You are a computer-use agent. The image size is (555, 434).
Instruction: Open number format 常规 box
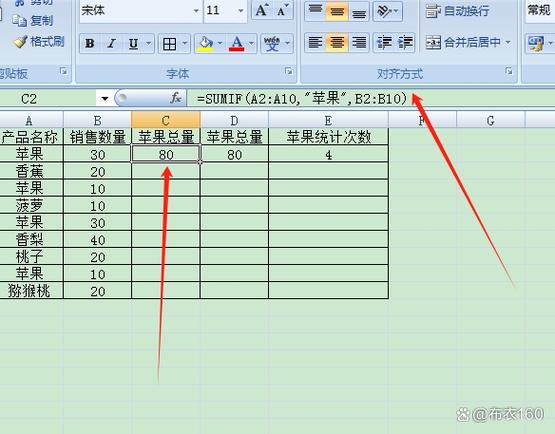coord(539,11)
